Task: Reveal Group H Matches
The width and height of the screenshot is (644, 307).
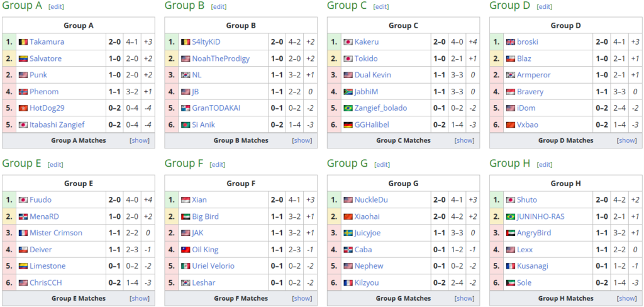Action: pyautogui.click(x=627, y=298)
